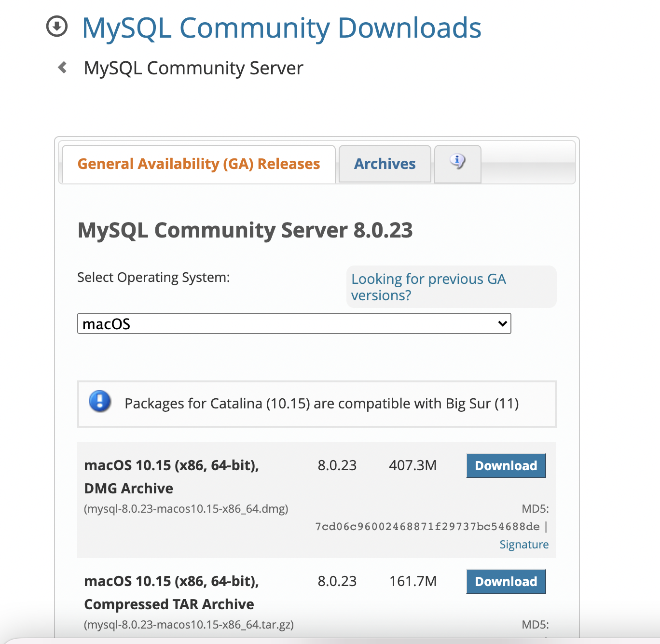Click filename mysql-8.0.23-macos10.15-x86_64.dmg
660x644 pixels.
(x=186, y=509)
